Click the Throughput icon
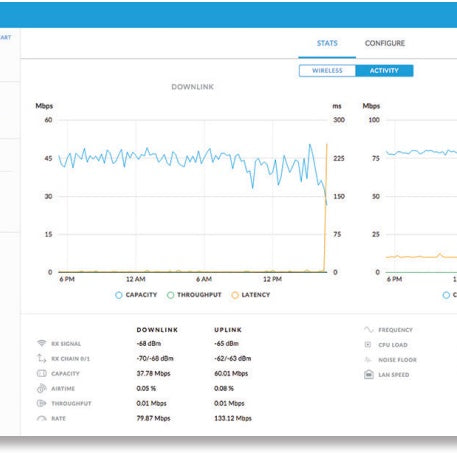The image size is (457, 457). pyautogui.click(x=41, y=403)
